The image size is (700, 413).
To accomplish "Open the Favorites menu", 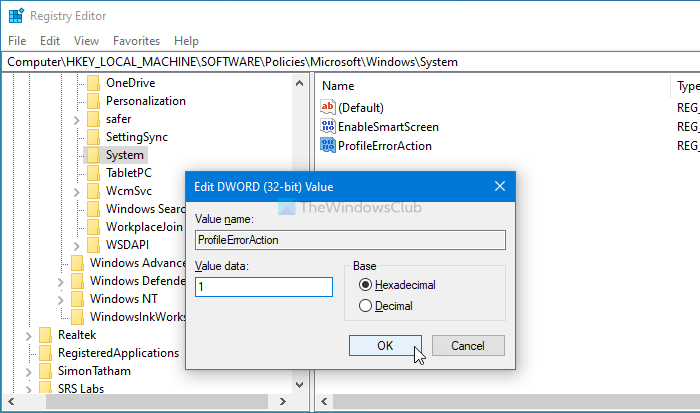I will click(x=136, y=41).
